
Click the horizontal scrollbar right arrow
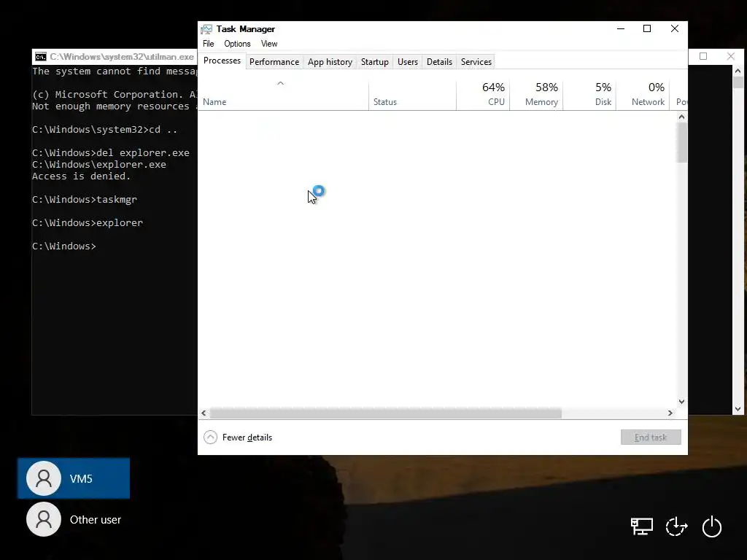[670, 413]
